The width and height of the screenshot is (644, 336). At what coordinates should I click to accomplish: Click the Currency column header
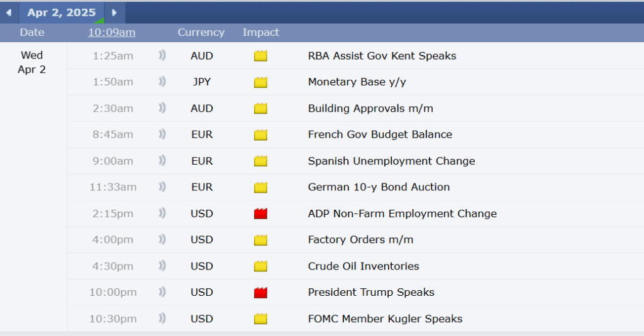pos(201,33)
